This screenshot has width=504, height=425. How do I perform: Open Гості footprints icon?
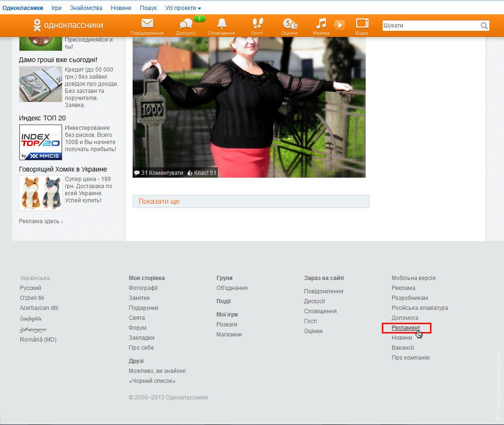(257, 24)
